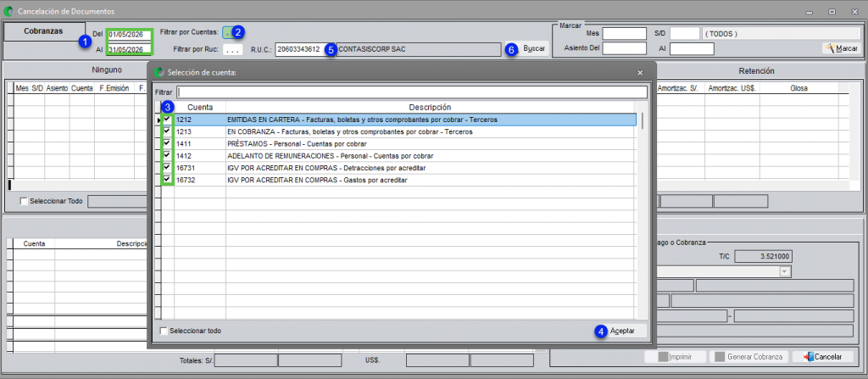The image size is (868, 379).
Task: Check Seleccionar todo in the account dialog
Action: (164, 331)
